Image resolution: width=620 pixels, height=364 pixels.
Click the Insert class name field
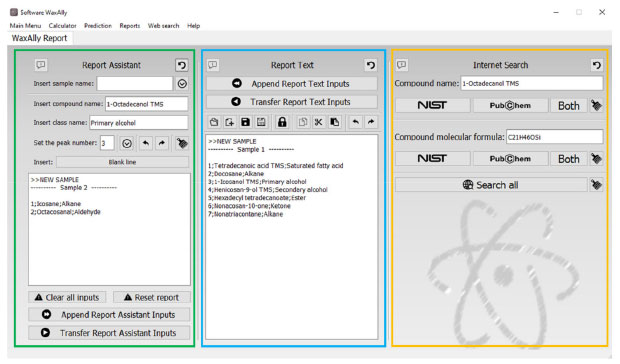[x=138, y=123]
